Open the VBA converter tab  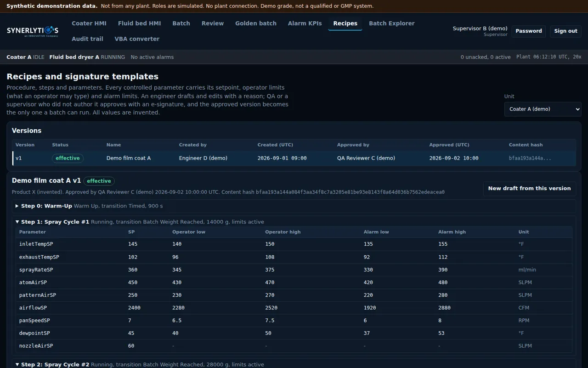tap(137, 39)
